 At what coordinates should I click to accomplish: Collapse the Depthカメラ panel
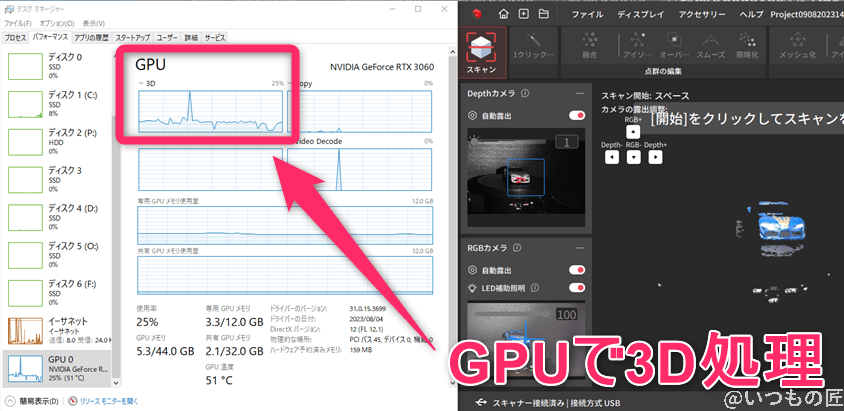(579, 94)
